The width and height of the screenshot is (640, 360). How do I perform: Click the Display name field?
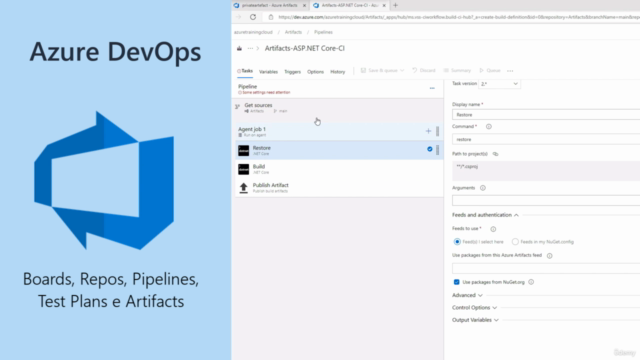tap(546, 115)
